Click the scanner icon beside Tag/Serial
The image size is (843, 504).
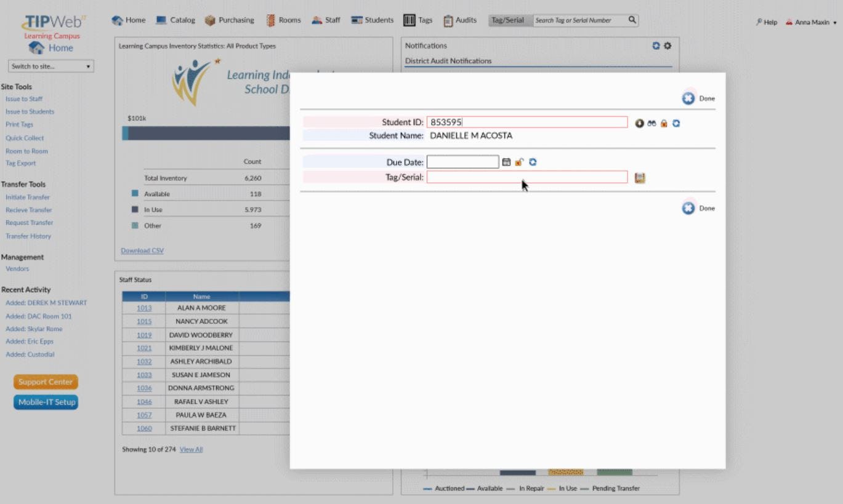coord(640,178)
